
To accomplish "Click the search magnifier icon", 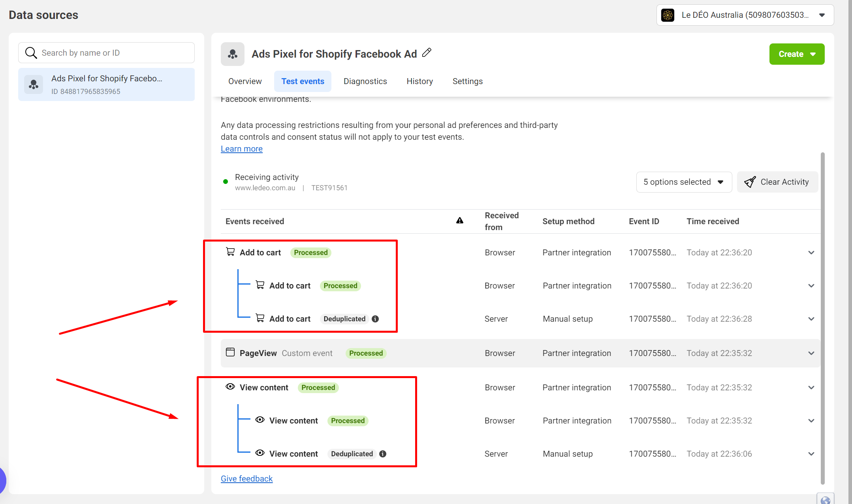I will coord(31,52).
